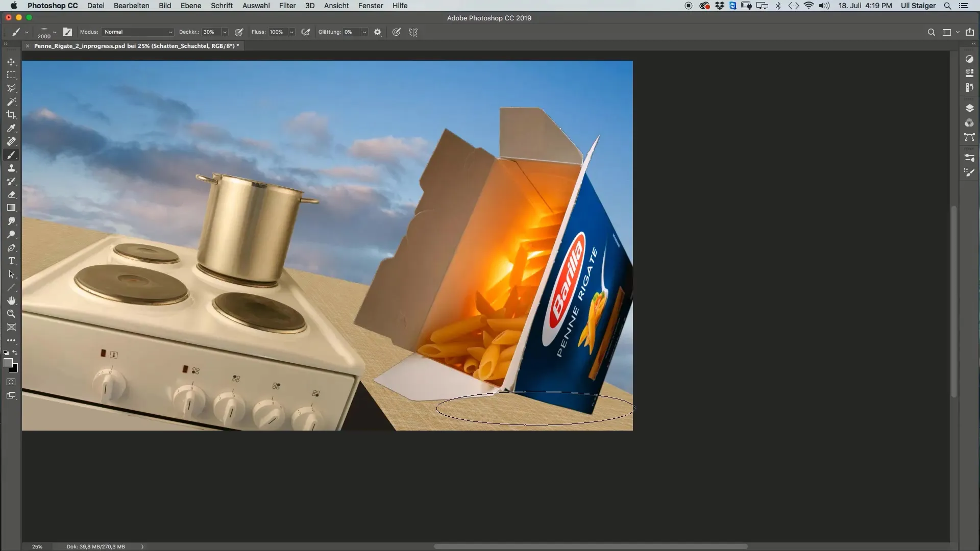Open the Filter menu
The image size is (980, 551).
click(287, 6)
